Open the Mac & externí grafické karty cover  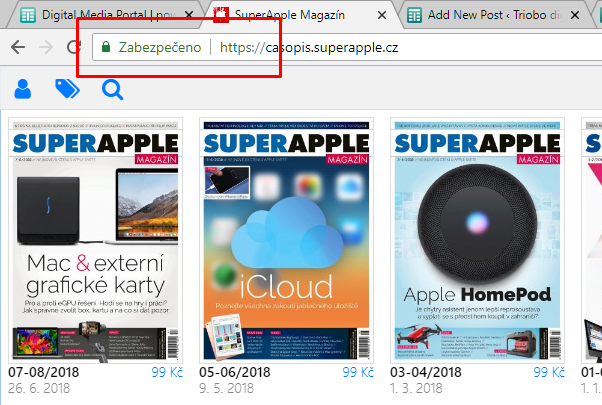(x=95, y=240)
